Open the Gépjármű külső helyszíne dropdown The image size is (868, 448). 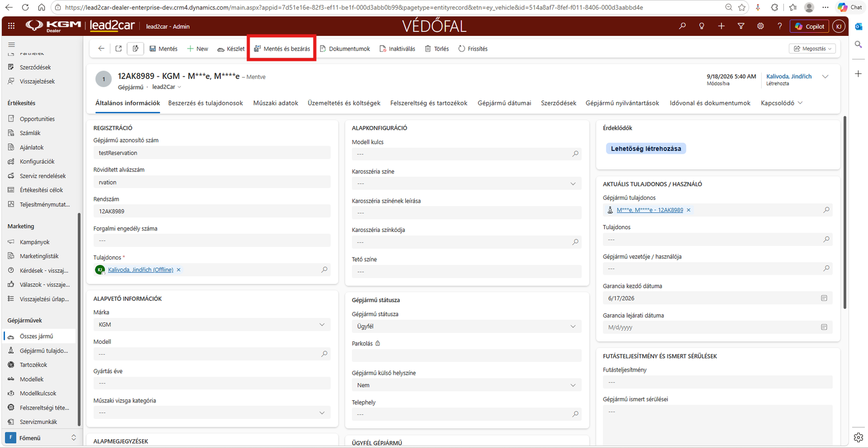pyautogui.click(x=467, y=385)
